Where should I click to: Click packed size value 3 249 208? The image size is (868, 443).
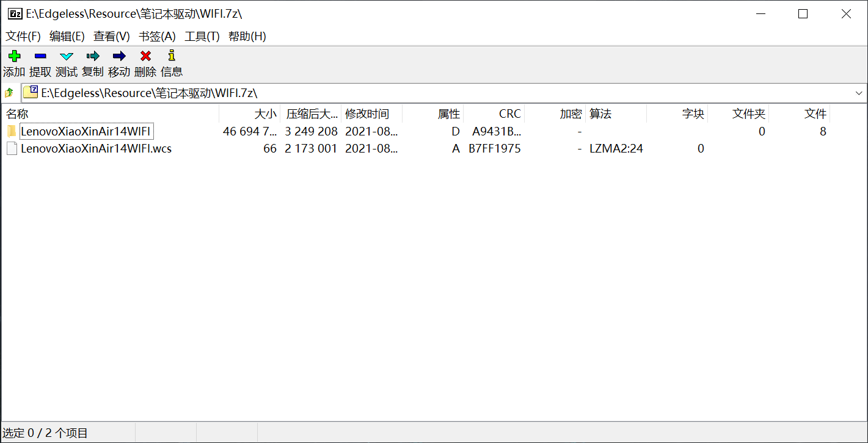click(311, 131)
